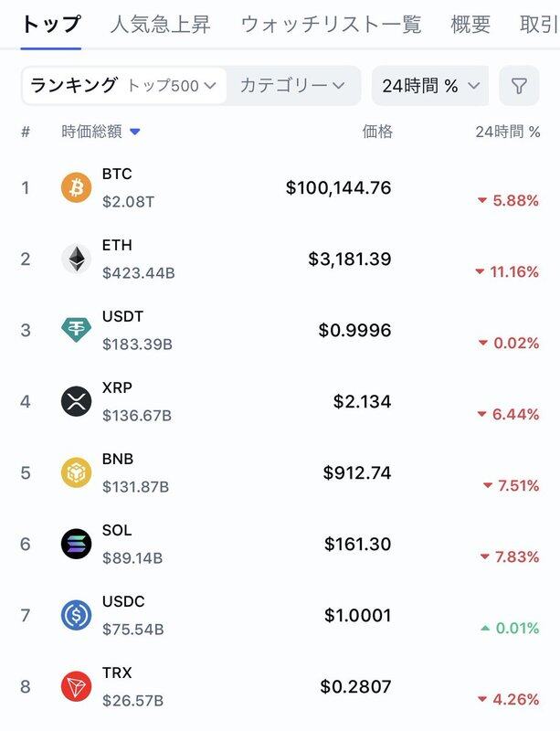Open the カテゴリー dropdown
This screenshot has width=560, height=731.
coord(292,86)
